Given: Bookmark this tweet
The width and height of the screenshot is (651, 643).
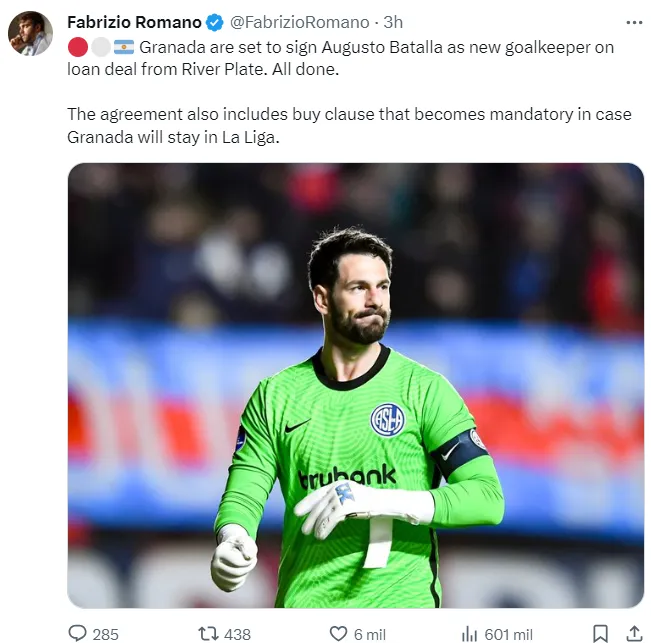Looking at the screenshot, I should click(x=600, y=634).
